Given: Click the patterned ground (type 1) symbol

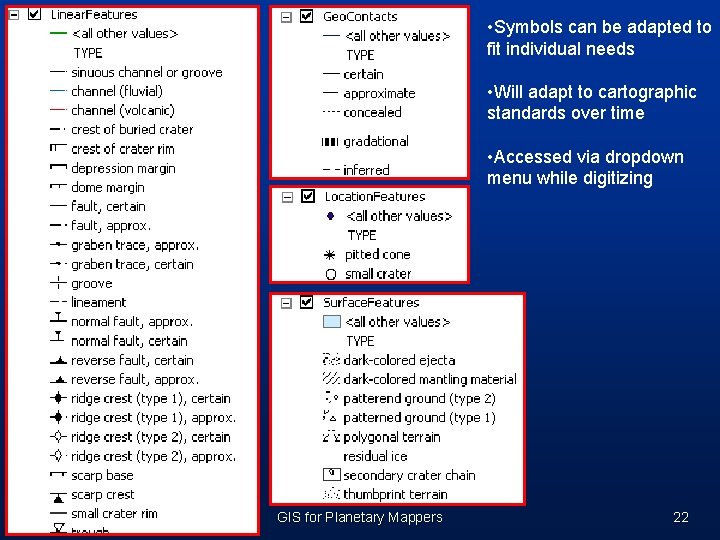Looking at the screenshot, I should (330, 416).
